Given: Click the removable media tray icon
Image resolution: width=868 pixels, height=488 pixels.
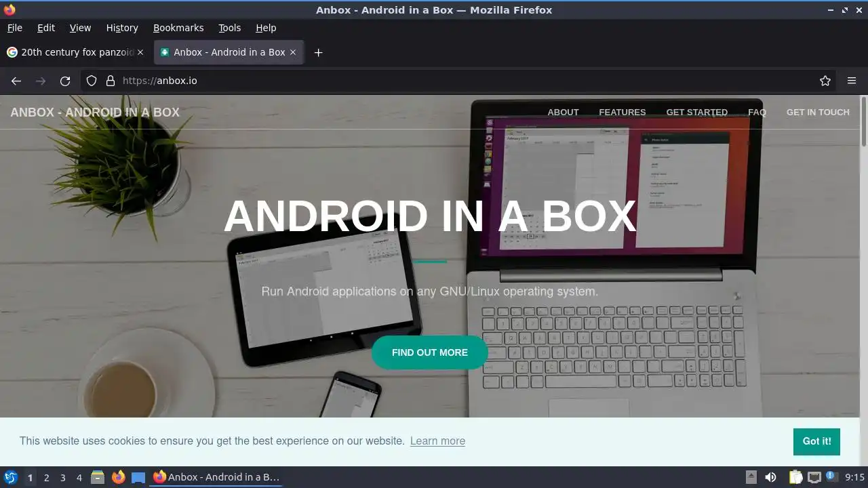Looking at the screenshot, I should pyautogui.click(x=751, y=477).
